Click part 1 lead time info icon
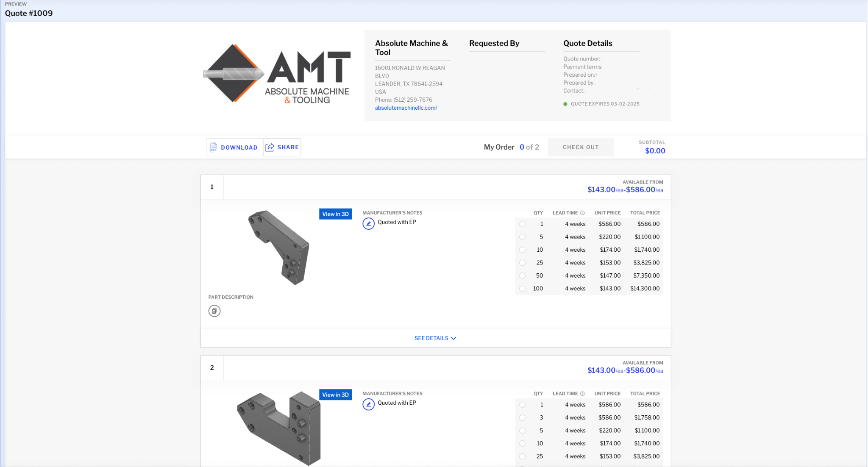Screen dimensions: 868x467 point(582,213)
